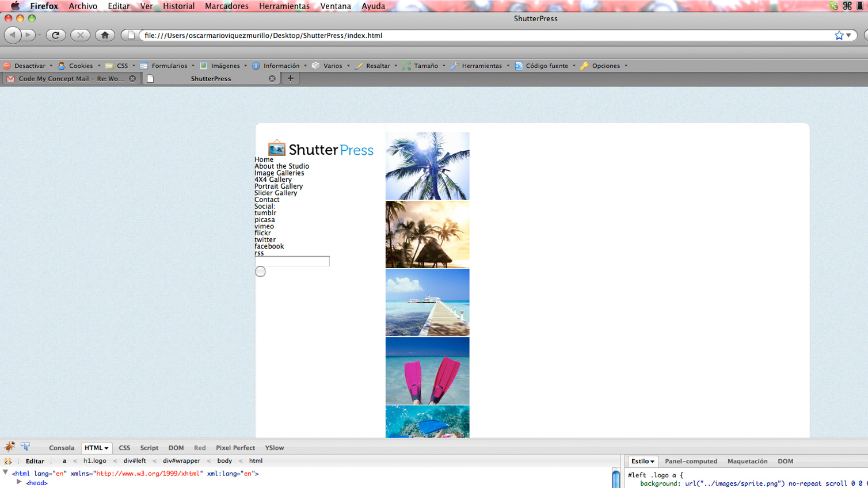Activate Firebug inspect element icon
868x488 pixels.
pos(25,447)
